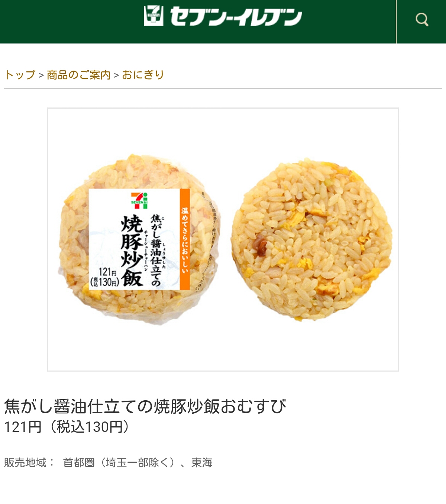Click the 東海 region text
The height and width of the screenshot is (504, 446).
coord(202,462)
